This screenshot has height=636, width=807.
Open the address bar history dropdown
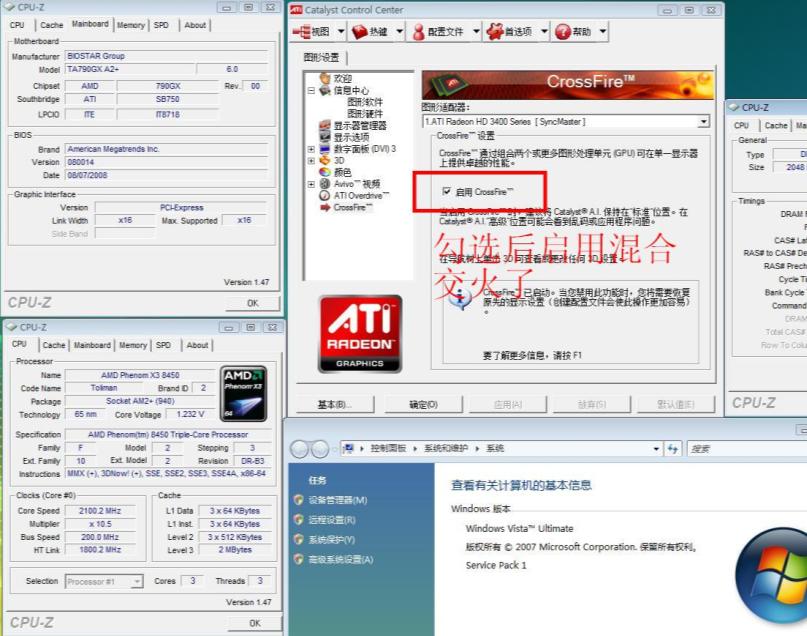pyautogui.click(x=656, y=449)
